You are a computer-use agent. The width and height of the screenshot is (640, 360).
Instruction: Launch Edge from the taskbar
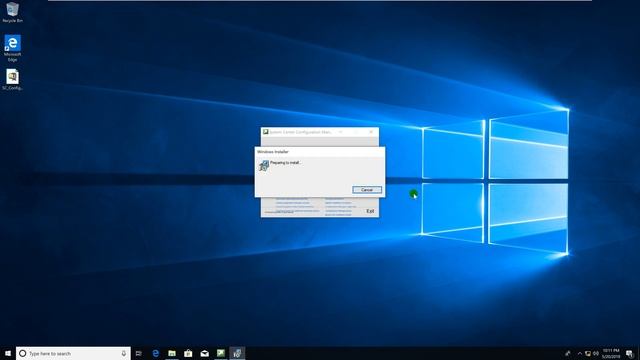(x=156, y=353)
